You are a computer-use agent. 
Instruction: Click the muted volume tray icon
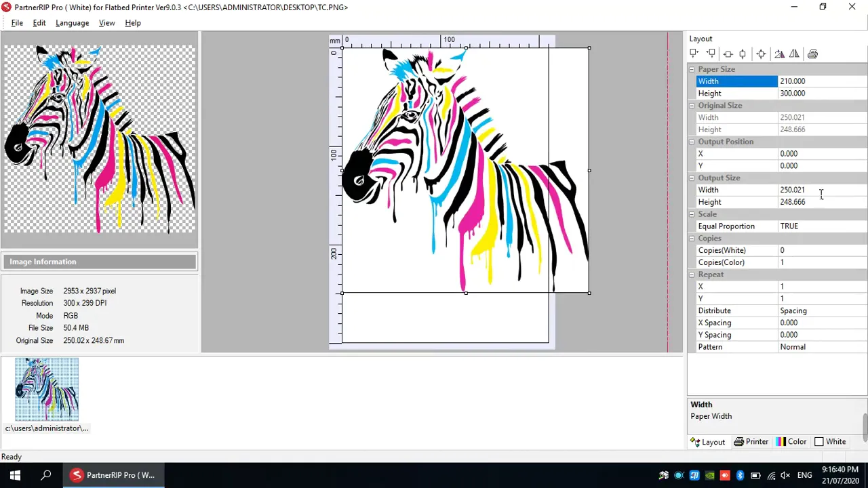(785, 475)
